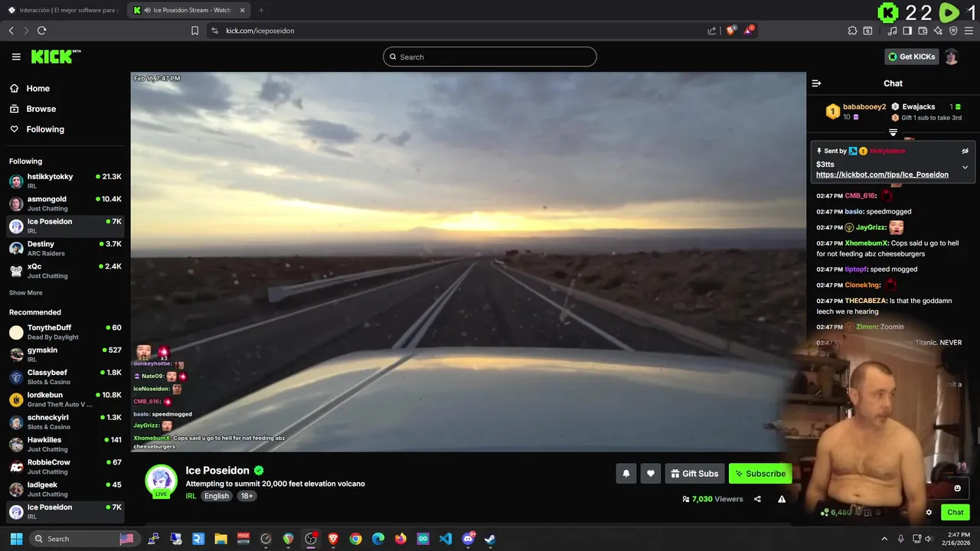
Task: Click the report warning triangle icon
Action: pyautogui.click(x=782, y=499)
